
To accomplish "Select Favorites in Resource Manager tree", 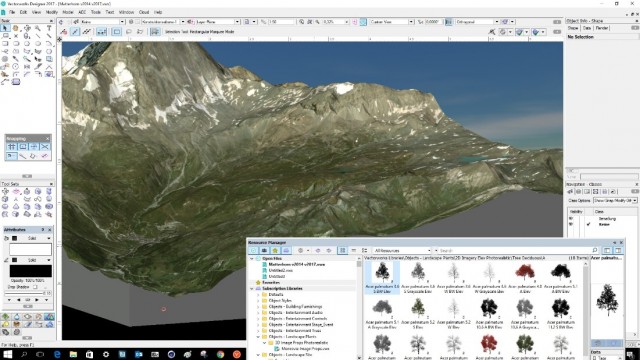I will tap(271, 282).
